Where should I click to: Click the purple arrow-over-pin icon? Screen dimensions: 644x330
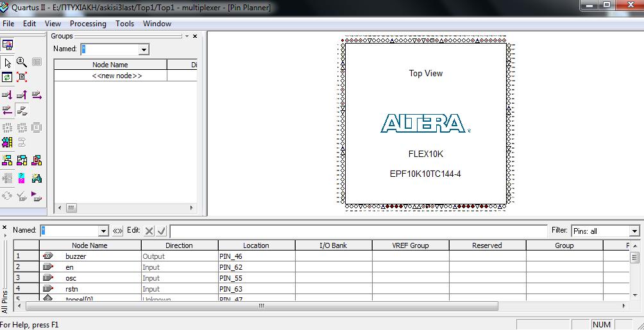(x=37, y=196)
